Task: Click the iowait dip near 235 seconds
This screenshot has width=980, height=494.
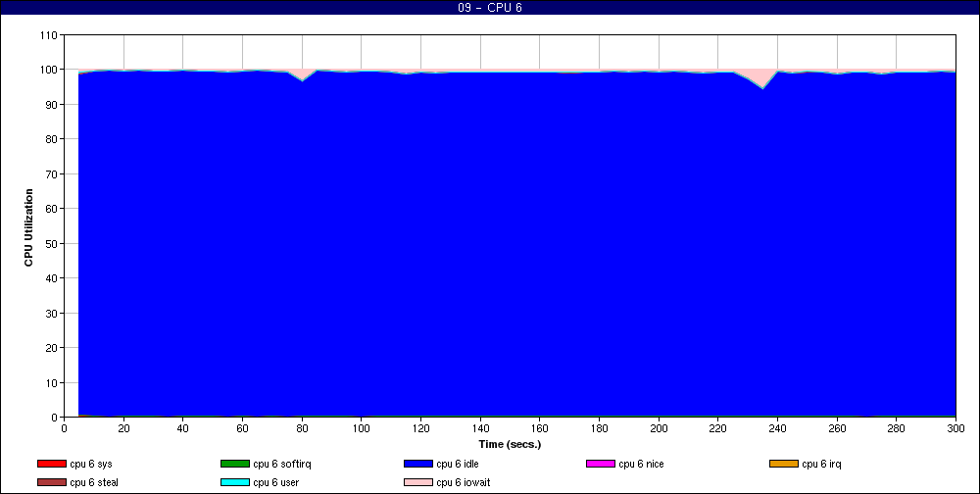Action: pyautogui.click(x=762, y=78)
